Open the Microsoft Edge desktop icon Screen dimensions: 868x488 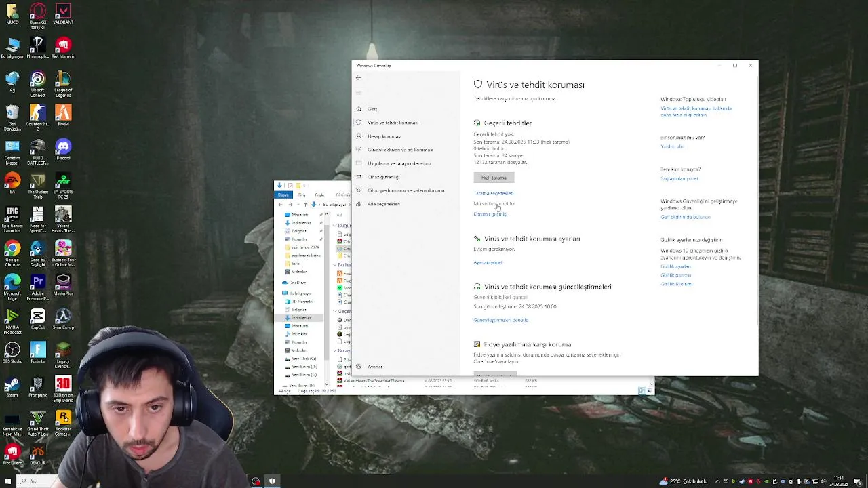coord(12,287)
